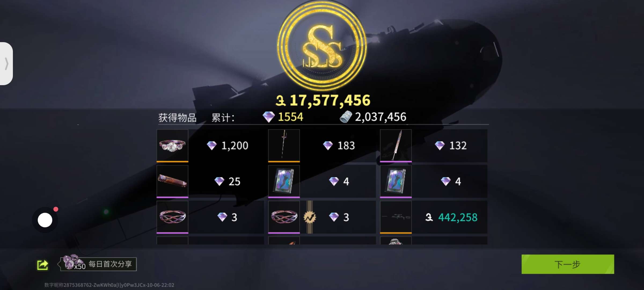Click the diamond icon beside 1554
The height and width of the screenshot is (290, 644).
tap(269, 117)
